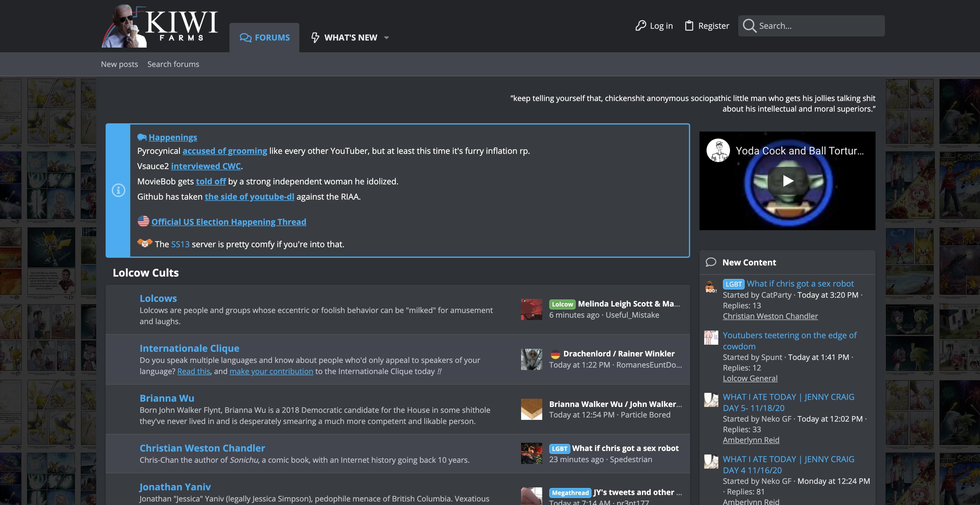Screen dimensions: 980x505
Task: Open the Useful_Mistake user profile
Action: point(632,315)
